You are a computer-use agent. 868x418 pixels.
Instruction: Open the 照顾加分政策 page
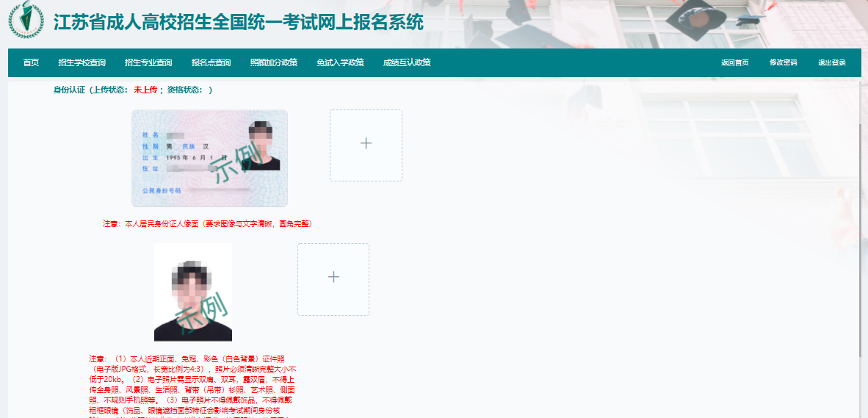click(273, 63)
